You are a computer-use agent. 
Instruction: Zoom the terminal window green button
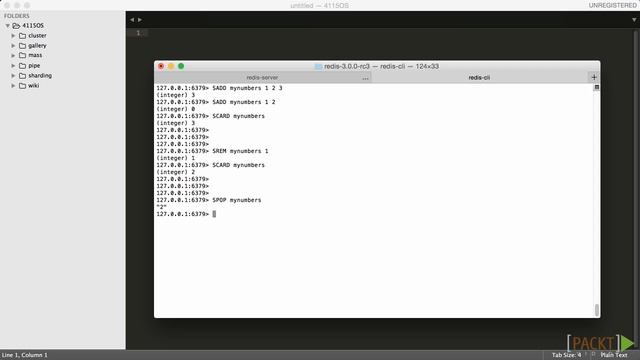tap(181, 66)
